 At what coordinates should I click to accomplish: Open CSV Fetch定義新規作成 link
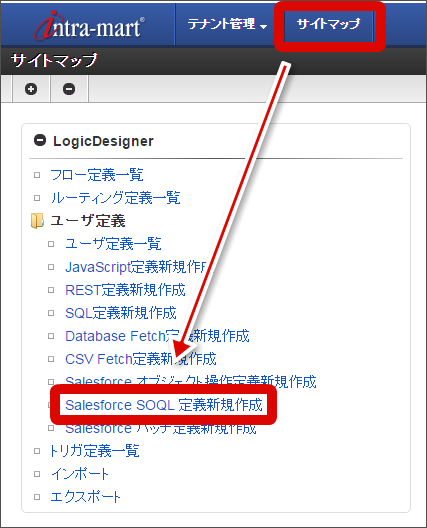(141, 359)
